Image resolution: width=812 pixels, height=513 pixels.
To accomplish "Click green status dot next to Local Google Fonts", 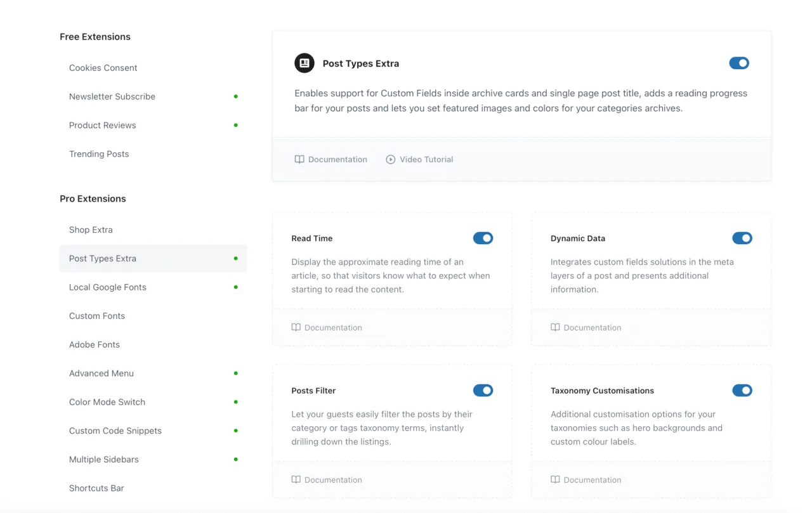I will click(236, 287).
